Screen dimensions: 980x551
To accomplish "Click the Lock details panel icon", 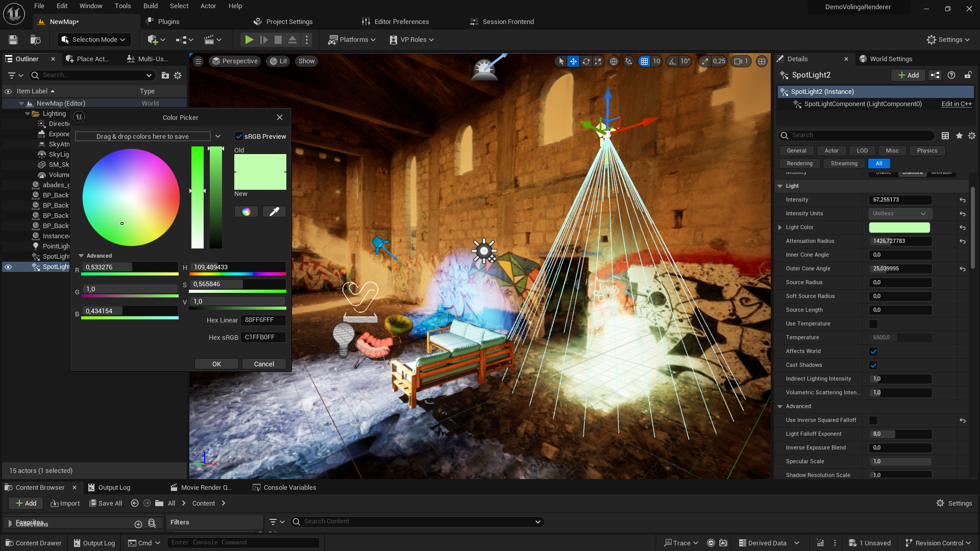I will click(x=967, y=75).
